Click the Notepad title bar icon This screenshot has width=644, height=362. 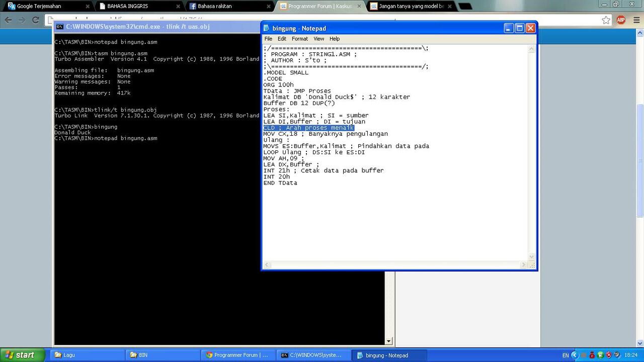tap(267, 28)
